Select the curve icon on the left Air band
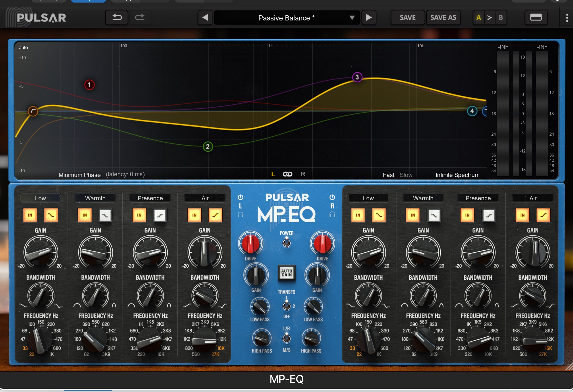Screen dimensions: 573x392 click(215, 215)
